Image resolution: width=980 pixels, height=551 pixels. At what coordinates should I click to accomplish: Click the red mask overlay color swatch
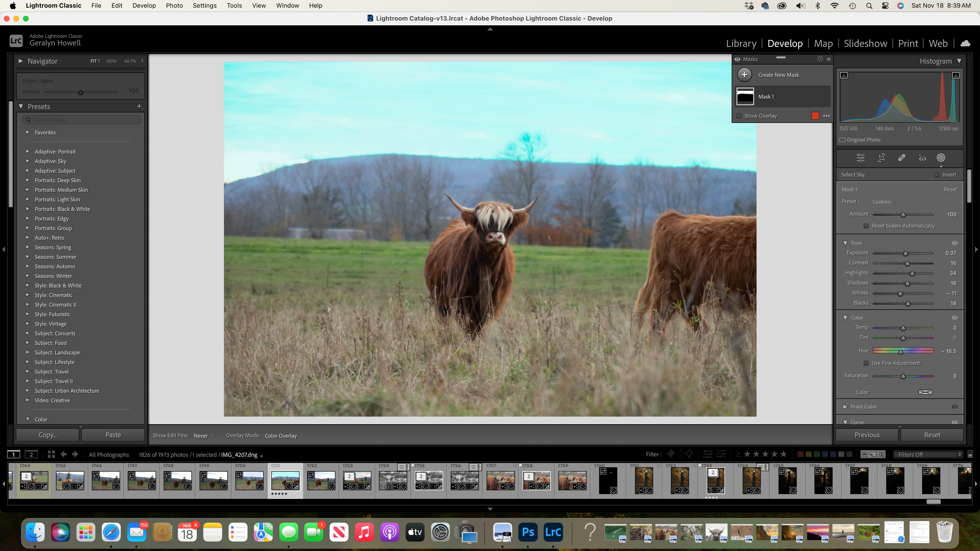coord(815,116)
